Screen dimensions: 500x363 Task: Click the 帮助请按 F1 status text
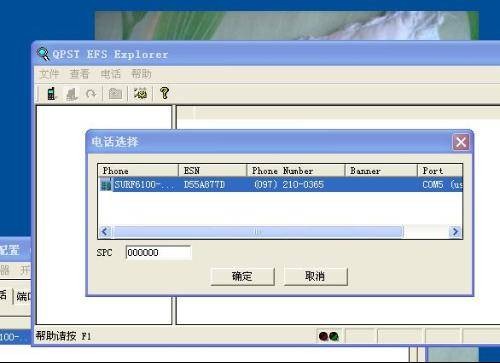63,336
